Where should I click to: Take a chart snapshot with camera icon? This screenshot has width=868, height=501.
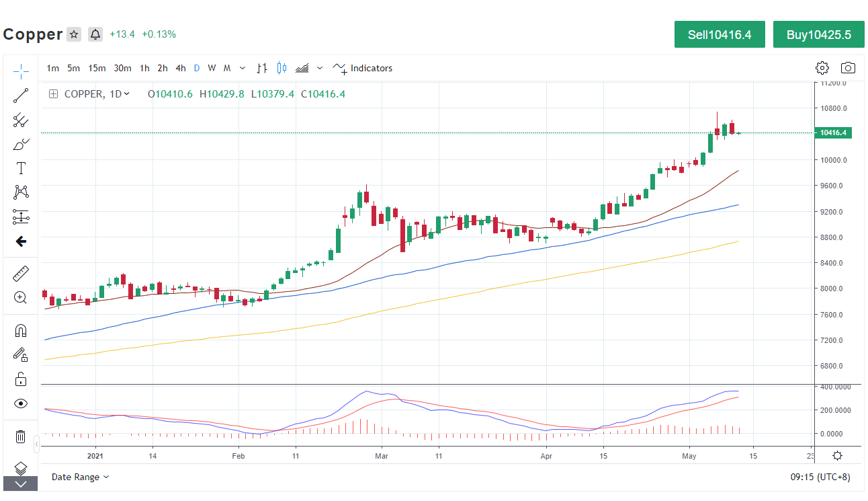click(x=849, y=68)
